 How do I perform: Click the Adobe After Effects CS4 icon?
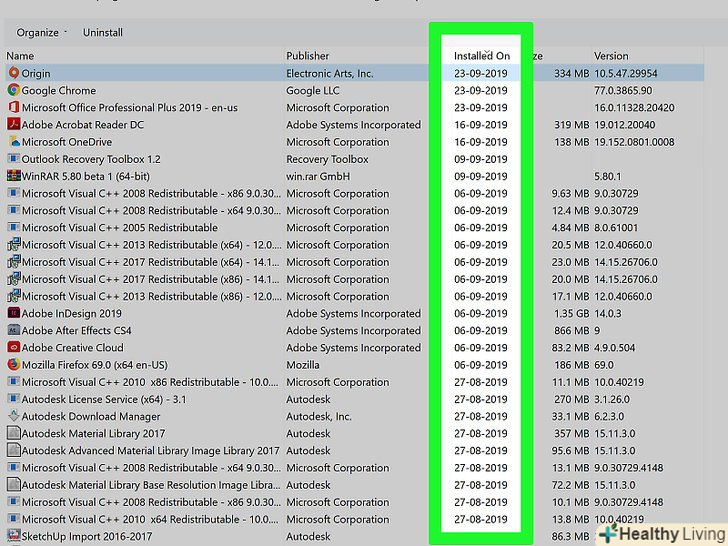pyautogui.click(x=13, y=331)
